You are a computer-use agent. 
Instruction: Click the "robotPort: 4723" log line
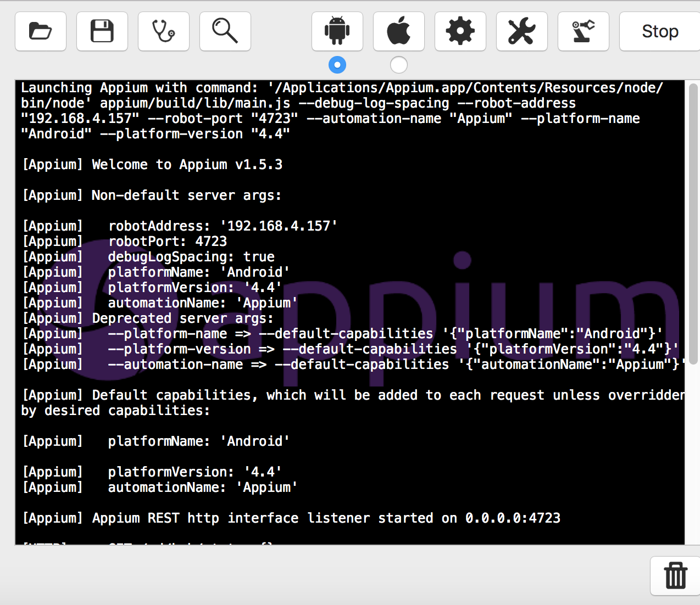(x=125, y=242)
